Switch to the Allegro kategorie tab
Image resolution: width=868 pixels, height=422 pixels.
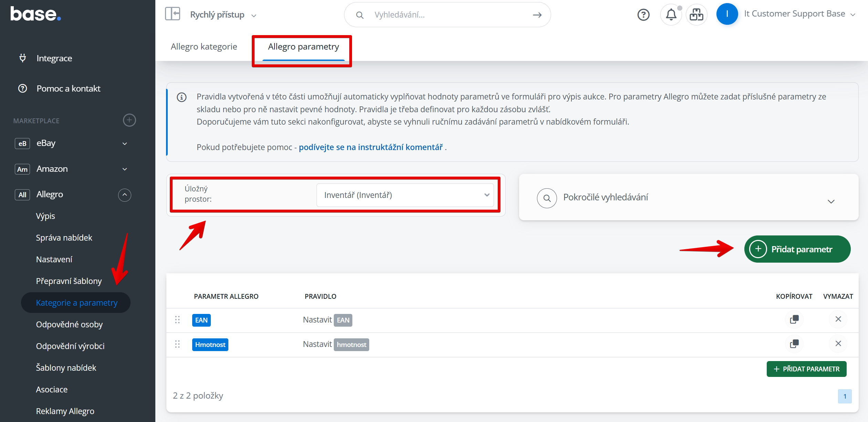(x=204, y=46)
